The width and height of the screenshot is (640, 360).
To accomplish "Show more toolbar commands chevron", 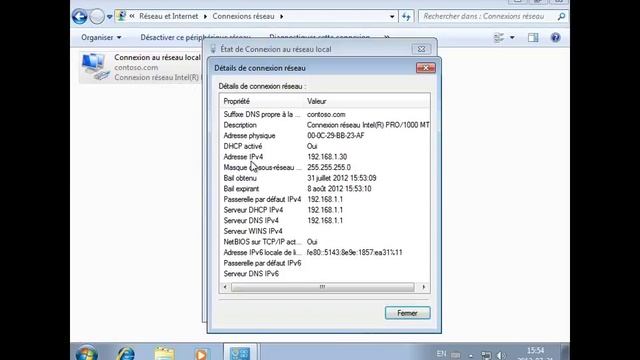I will tap(387, 38).
